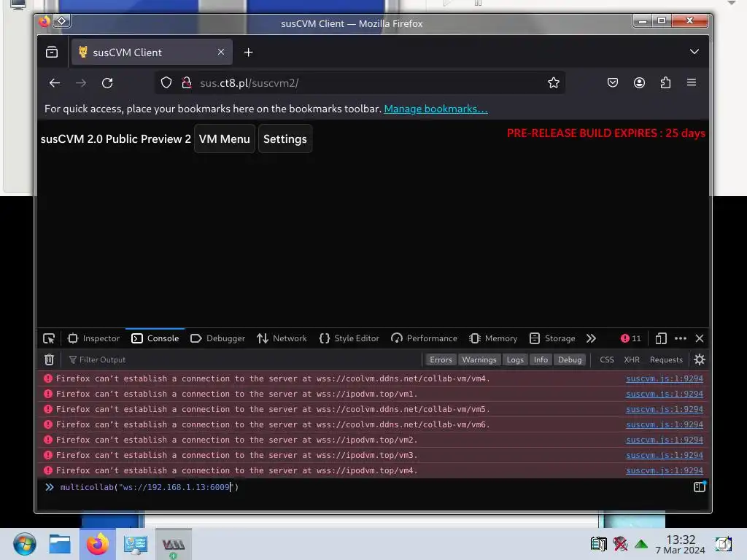The image size is (747, 560).
Task: Bookmark this page with the star
Action: pos(553,83)
